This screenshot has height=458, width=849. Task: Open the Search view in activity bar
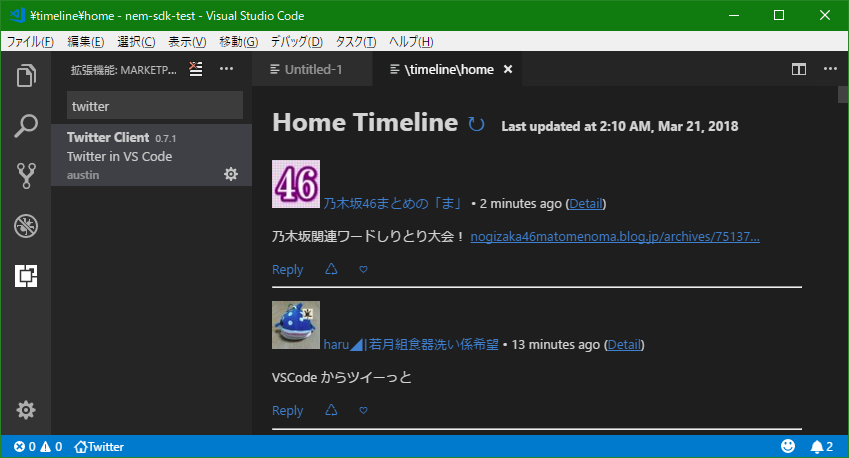[x=26, y=126]
